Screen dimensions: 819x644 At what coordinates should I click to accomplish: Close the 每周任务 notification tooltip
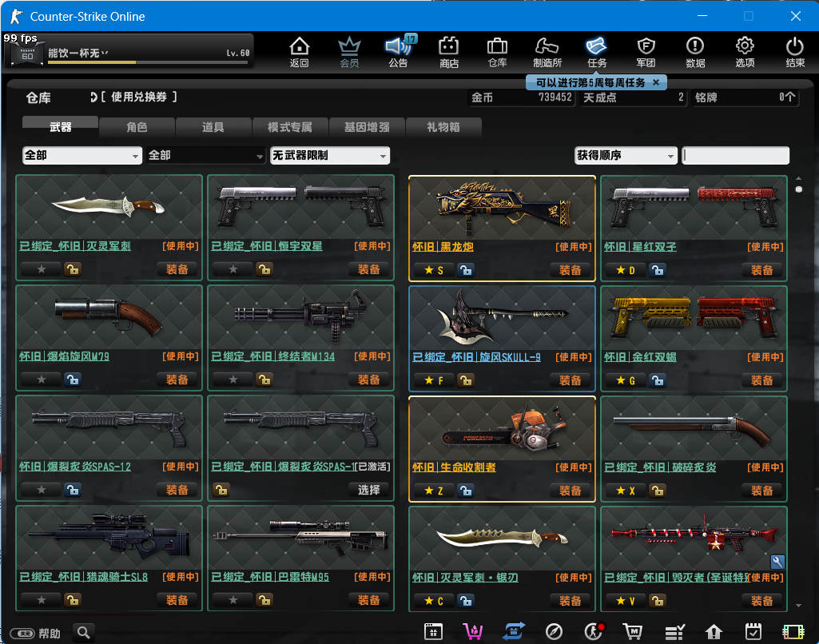(656, 82)
